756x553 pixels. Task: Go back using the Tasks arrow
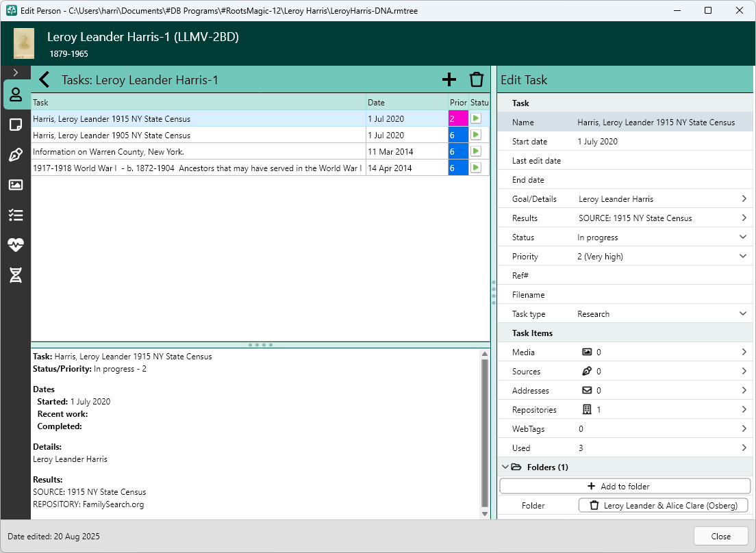pyautogui.click(x=45, y=79)
